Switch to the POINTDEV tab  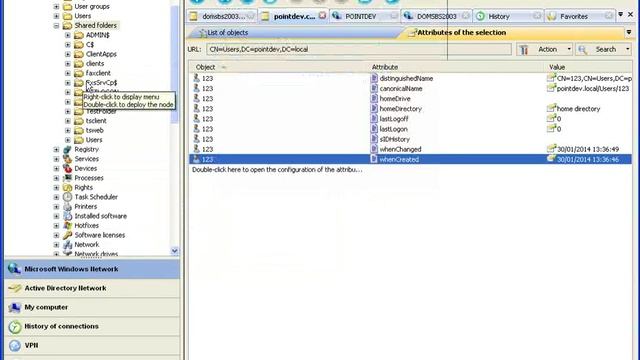pyautogui.click(x=364, y=16)
